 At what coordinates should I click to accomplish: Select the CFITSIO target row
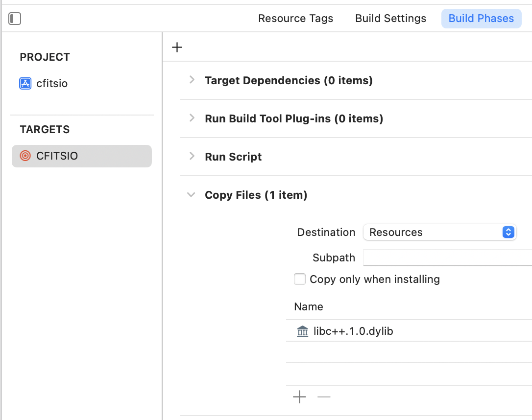82,156
